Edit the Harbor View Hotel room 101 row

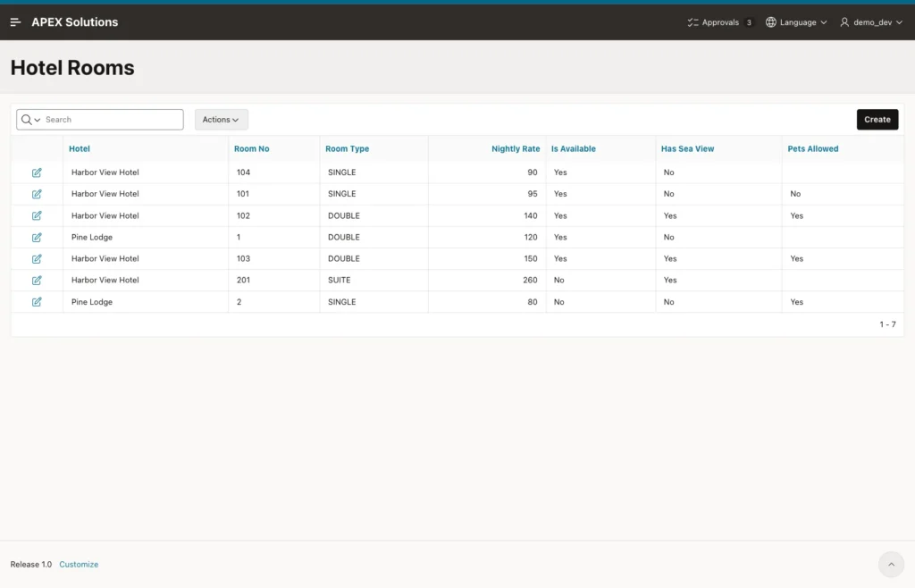(37, 194)
